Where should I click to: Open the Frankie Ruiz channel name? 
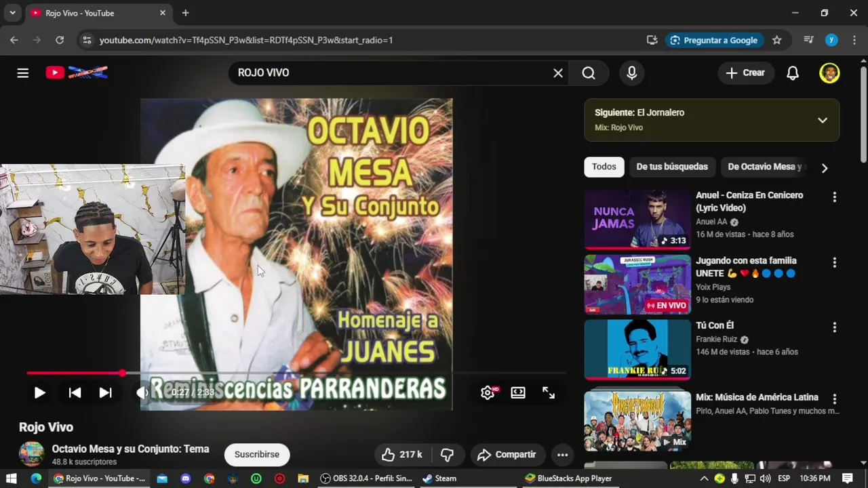point(717,340)
